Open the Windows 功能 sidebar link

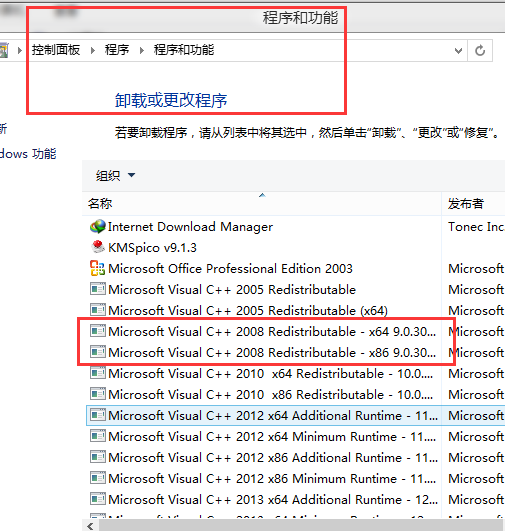28,154
